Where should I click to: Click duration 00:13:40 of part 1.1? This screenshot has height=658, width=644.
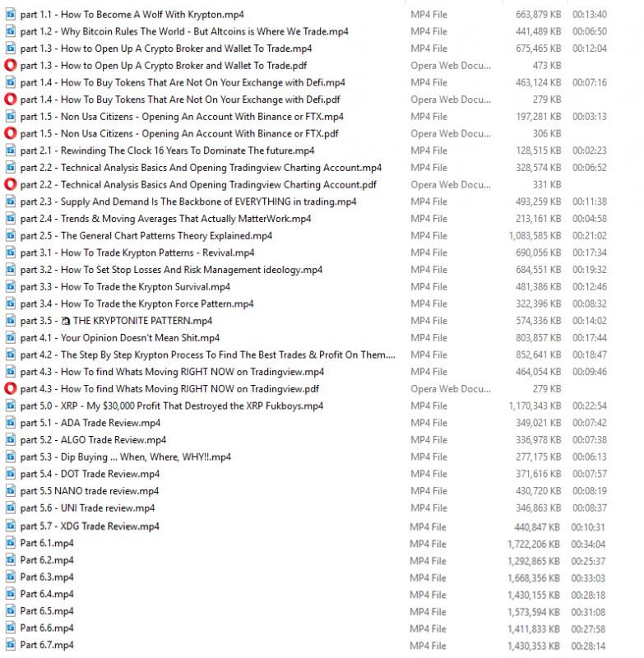(590, 15)
